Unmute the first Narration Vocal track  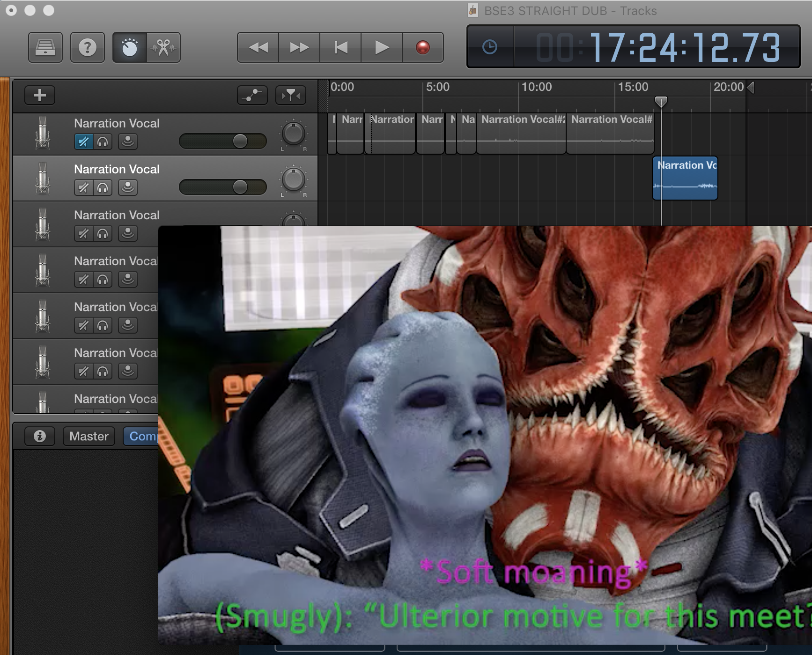click(x=83, y=141)
